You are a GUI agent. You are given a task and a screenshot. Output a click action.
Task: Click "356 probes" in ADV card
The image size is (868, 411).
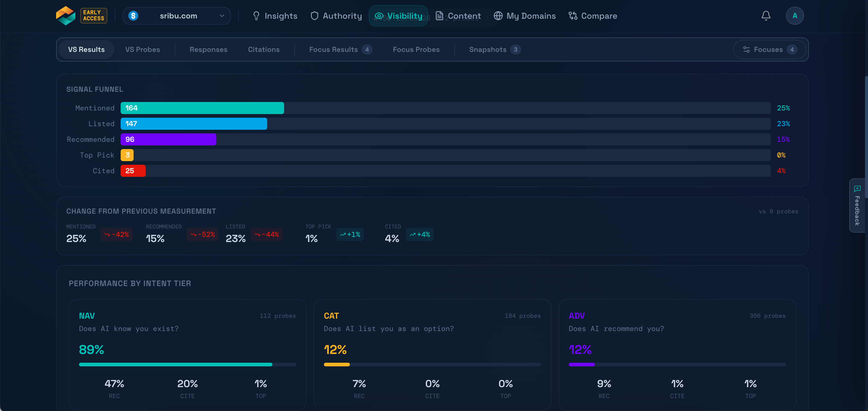point(768,316)
